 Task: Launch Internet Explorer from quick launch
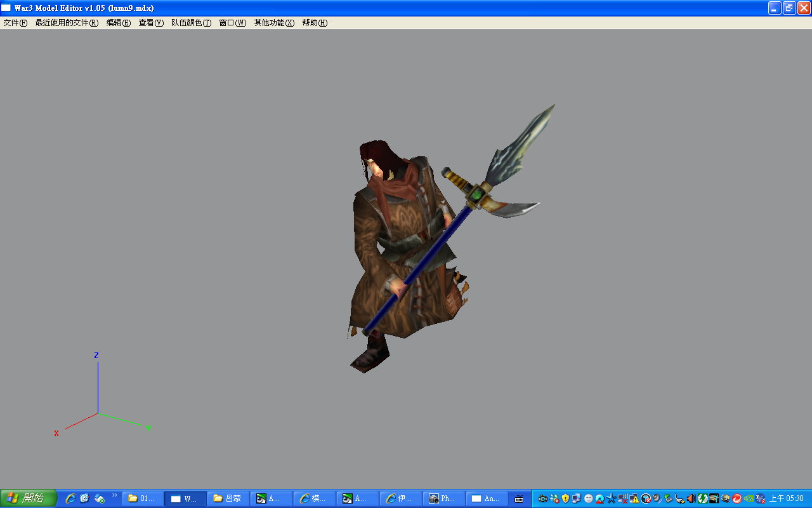[70, 498]
